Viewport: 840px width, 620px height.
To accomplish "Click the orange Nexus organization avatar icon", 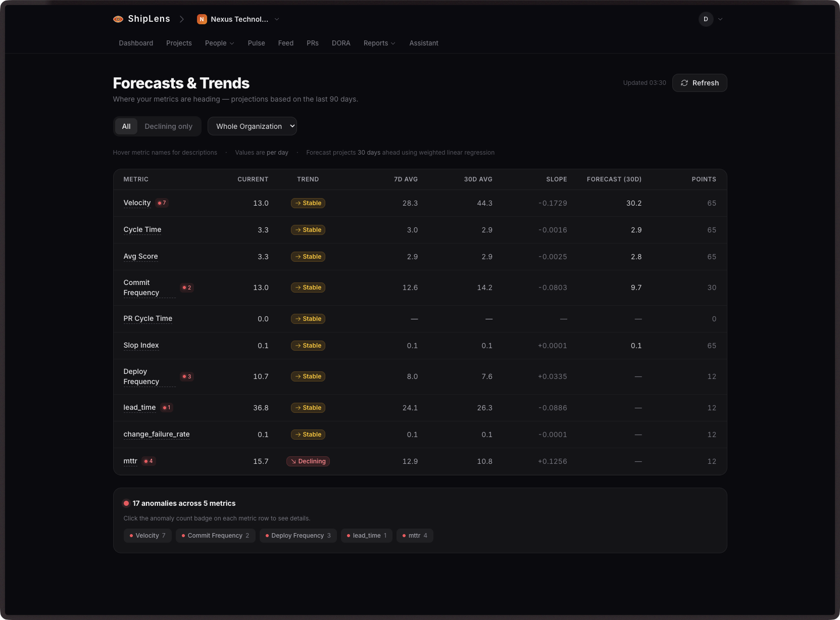I will [x=202, y=19].
